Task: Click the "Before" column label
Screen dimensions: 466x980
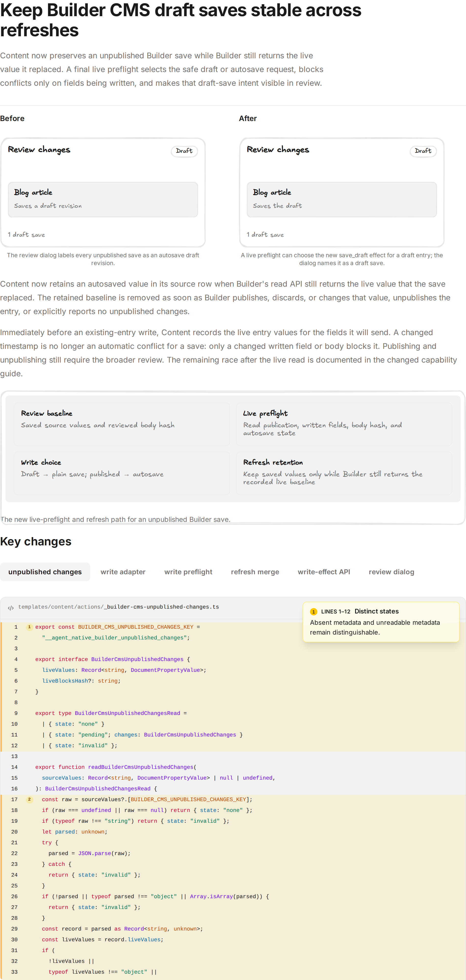Action: 12,118
